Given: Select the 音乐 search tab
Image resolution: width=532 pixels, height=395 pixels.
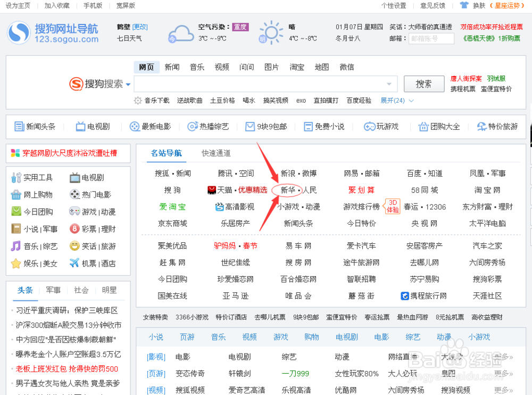Looking at the screenshot, I should [x=197, y=67].
